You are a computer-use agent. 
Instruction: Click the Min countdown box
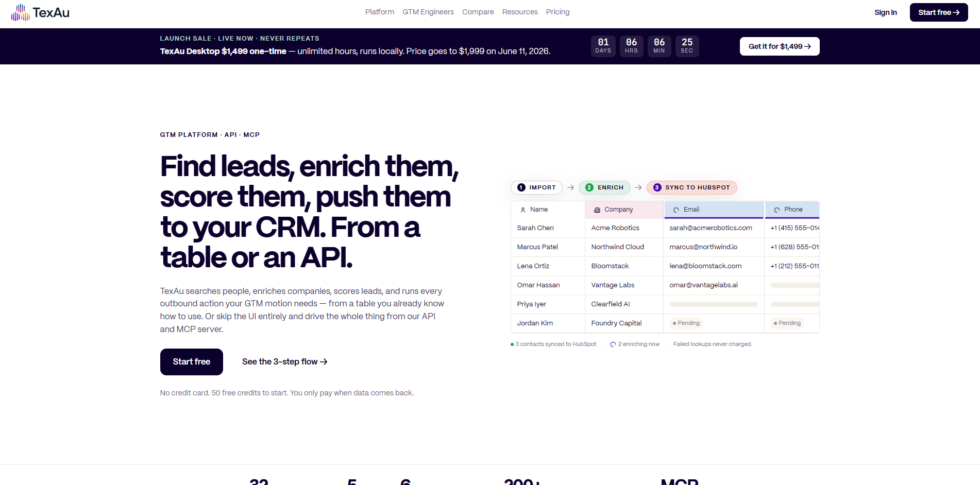tap(659, 46)
